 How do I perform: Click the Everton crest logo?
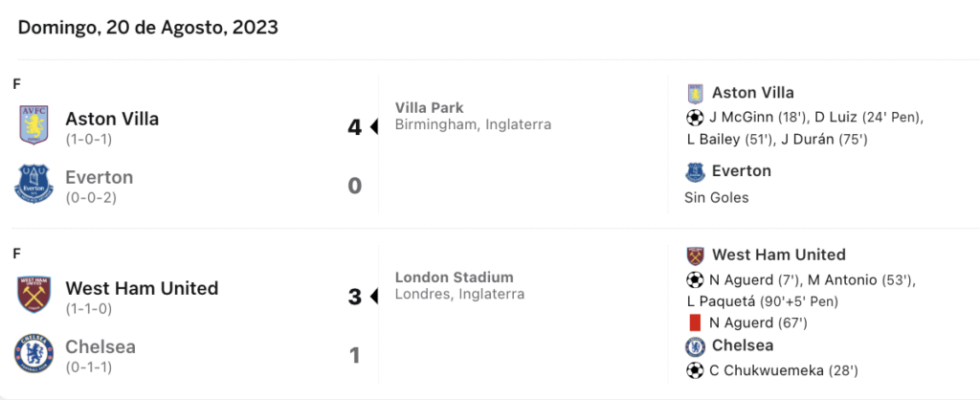coord(33,184)
